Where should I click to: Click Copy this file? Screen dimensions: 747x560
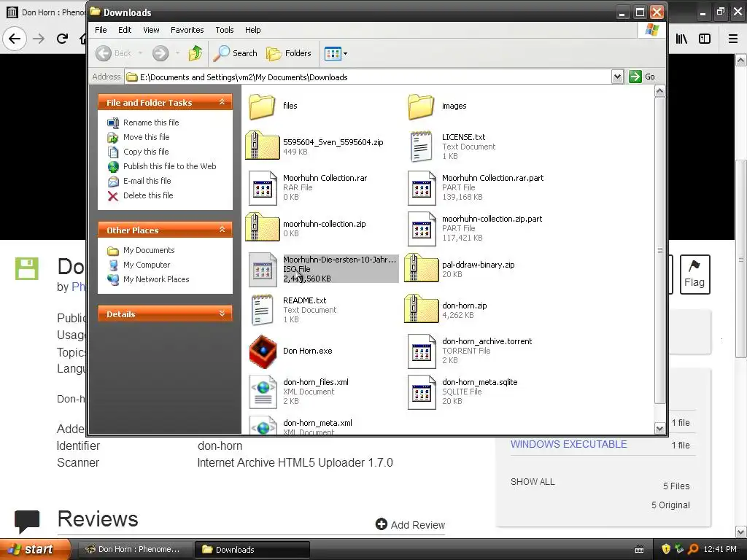tap(146, 152)
